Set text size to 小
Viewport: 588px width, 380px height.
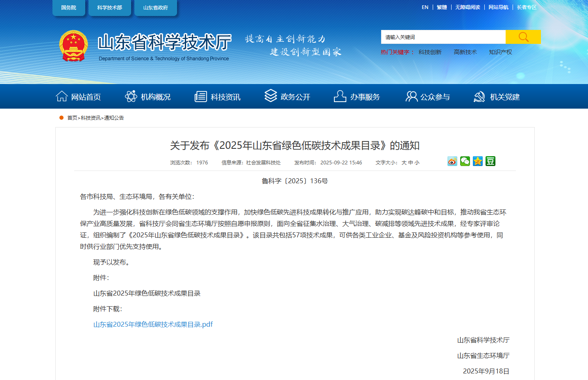click(x=417, y=163)
